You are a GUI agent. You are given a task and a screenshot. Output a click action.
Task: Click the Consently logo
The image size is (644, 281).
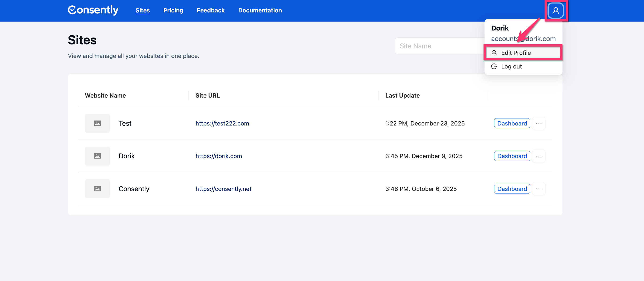(x=93, y=10)
